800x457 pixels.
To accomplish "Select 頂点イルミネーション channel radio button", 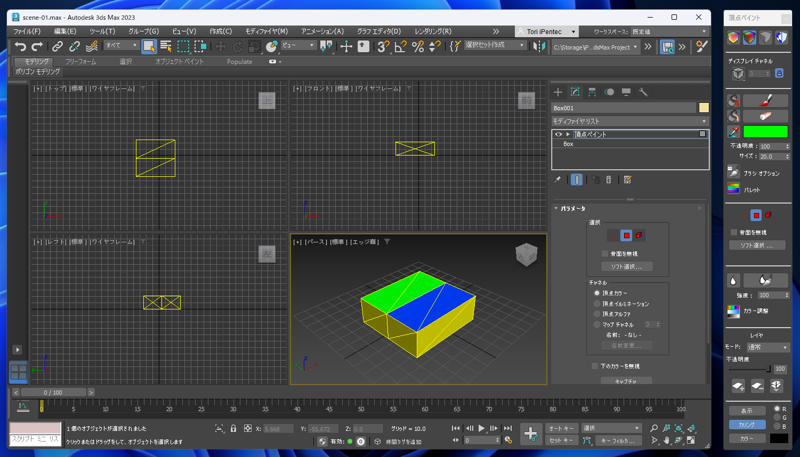I will click(x=597, y=303).
